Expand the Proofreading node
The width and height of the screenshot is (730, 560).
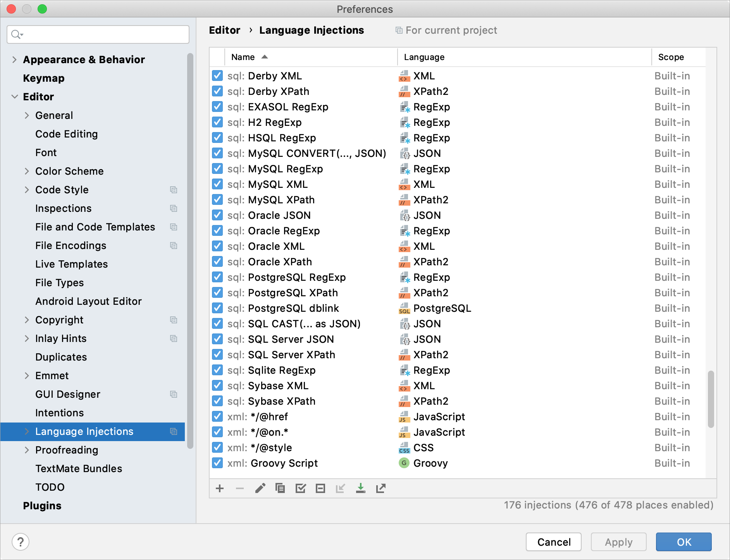coord(27,450)
